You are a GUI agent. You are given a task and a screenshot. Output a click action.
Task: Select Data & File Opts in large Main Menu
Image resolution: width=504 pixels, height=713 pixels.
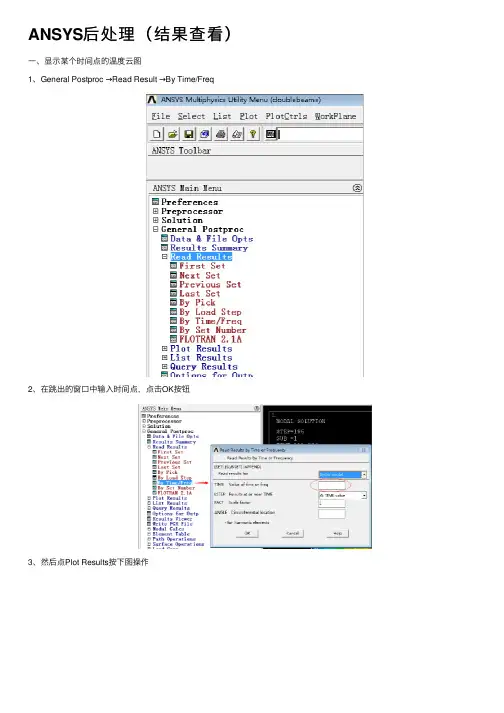coord(212,239)
